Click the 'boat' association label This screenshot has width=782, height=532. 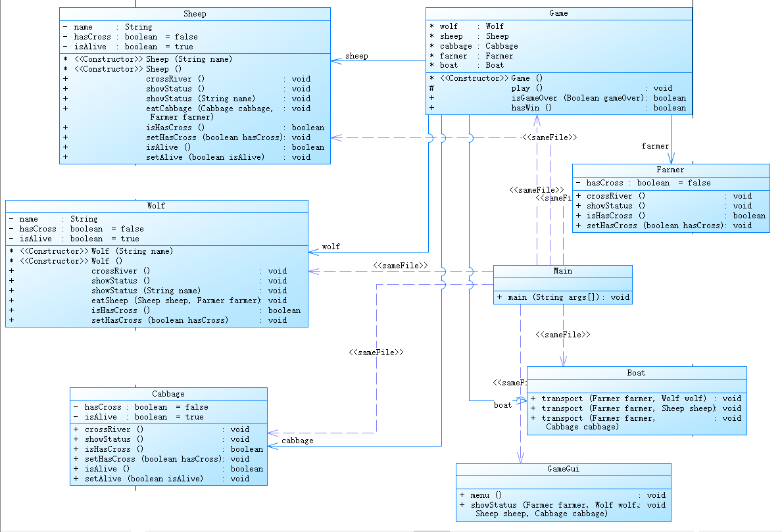pos(502,405)
